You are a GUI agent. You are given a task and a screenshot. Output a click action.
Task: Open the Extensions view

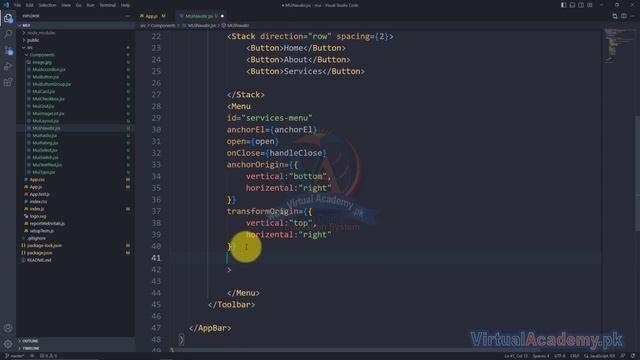click(x=8, y=82)
